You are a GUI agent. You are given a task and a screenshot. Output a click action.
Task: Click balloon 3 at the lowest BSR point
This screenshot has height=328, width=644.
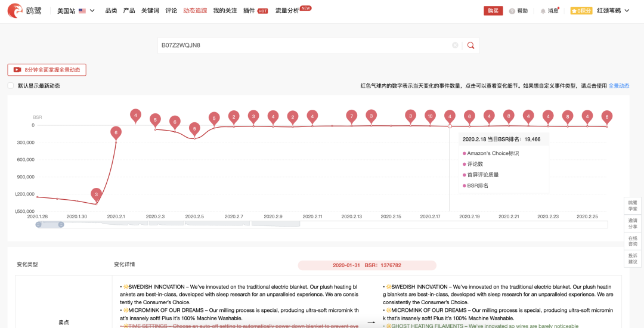pos(96,194)
